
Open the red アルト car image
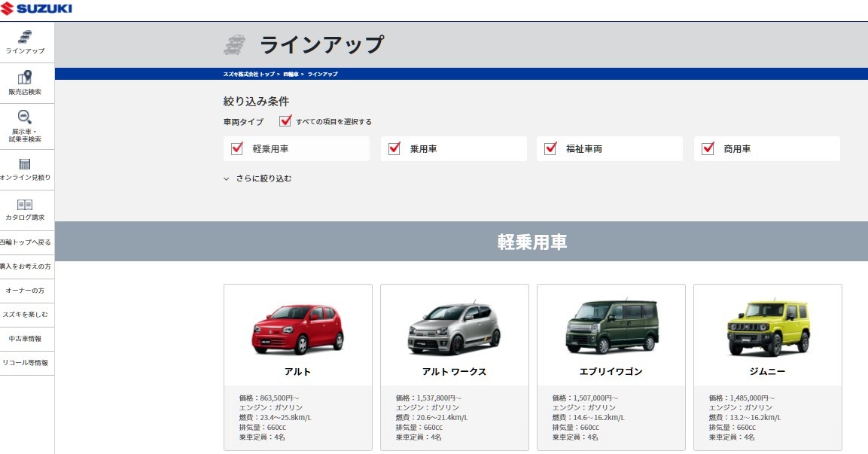pyautogui.click(x=298, y=329)
